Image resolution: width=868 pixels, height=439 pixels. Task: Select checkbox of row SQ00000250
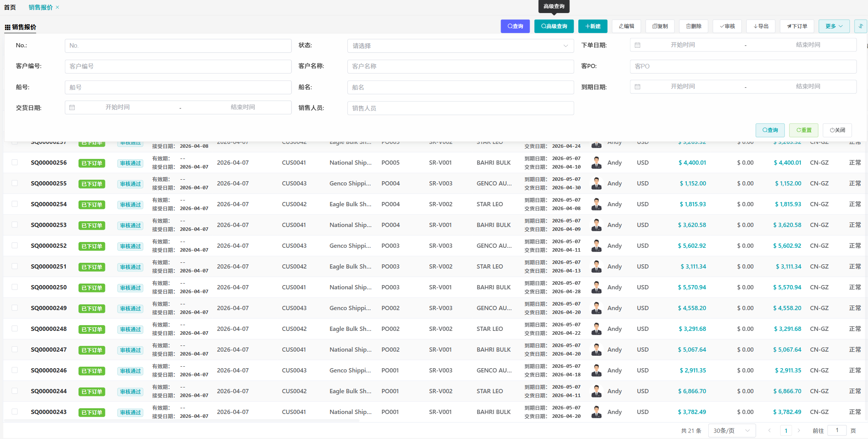[15, 287]
